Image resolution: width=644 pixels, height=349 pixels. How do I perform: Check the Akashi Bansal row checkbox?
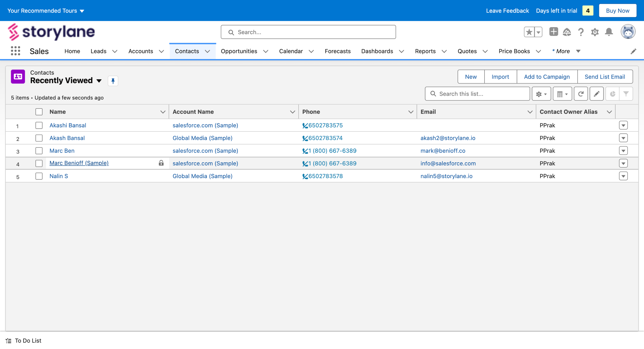click(x=39, y=125)
